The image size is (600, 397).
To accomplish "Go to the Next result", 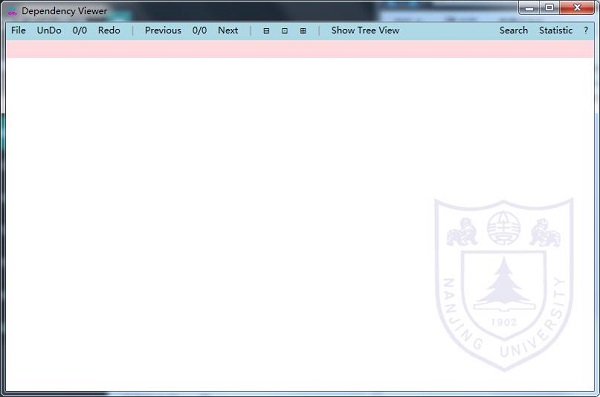I will pos(228,30).
